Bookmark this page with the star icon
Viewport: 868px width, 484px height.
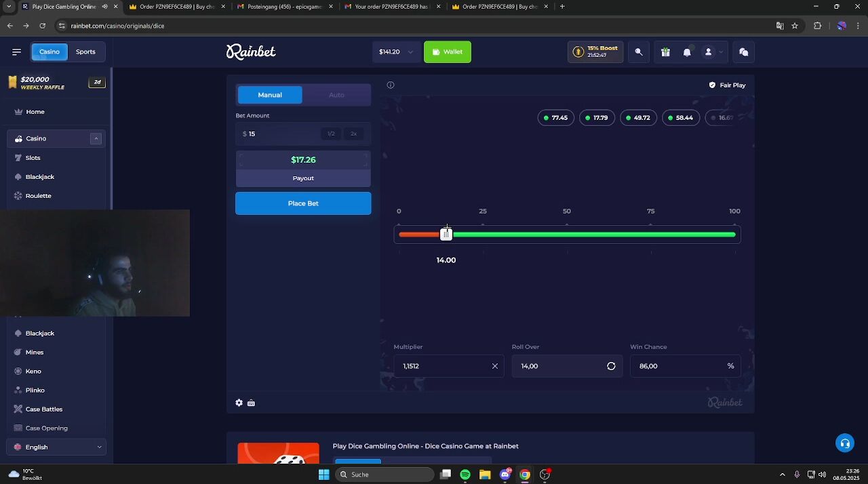click(x=795, y=26)
